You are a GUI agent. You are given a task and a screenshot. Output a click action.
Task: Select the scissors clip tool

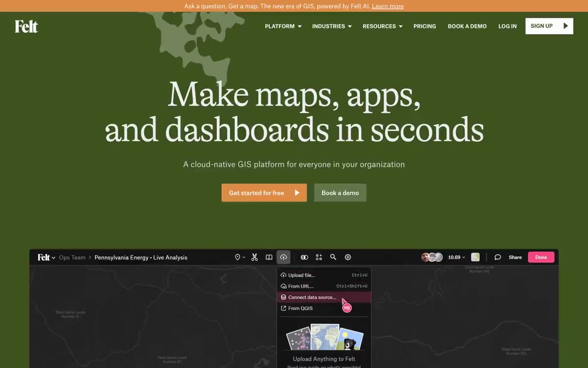point(254,257)
